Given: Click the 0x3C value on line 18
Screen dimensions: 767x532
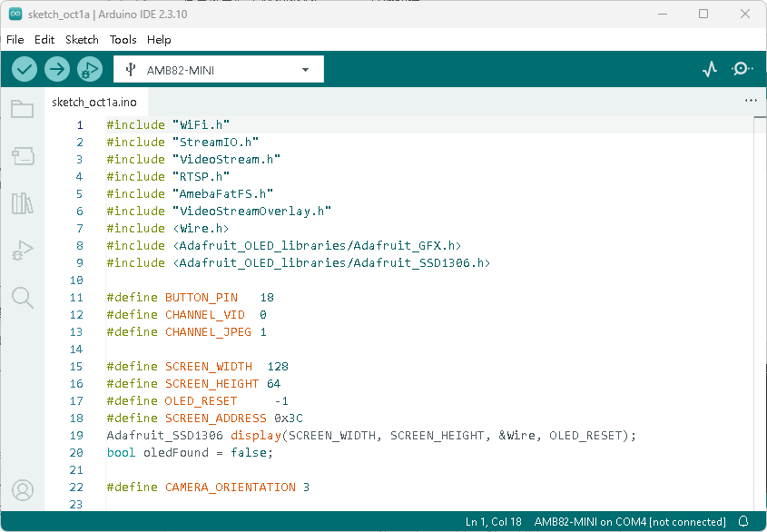Looking at the screenshot, I should pos(288,418).
